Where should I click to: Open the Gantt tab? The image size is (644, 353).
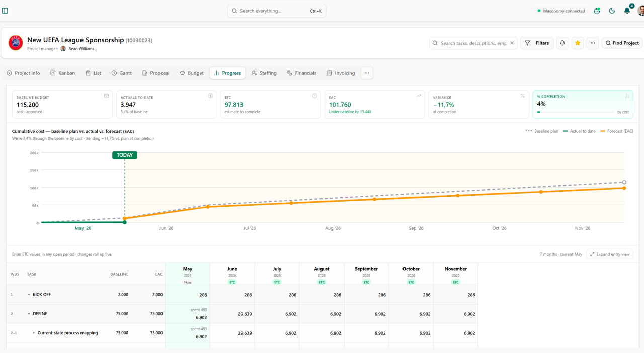tap(122, 73)
